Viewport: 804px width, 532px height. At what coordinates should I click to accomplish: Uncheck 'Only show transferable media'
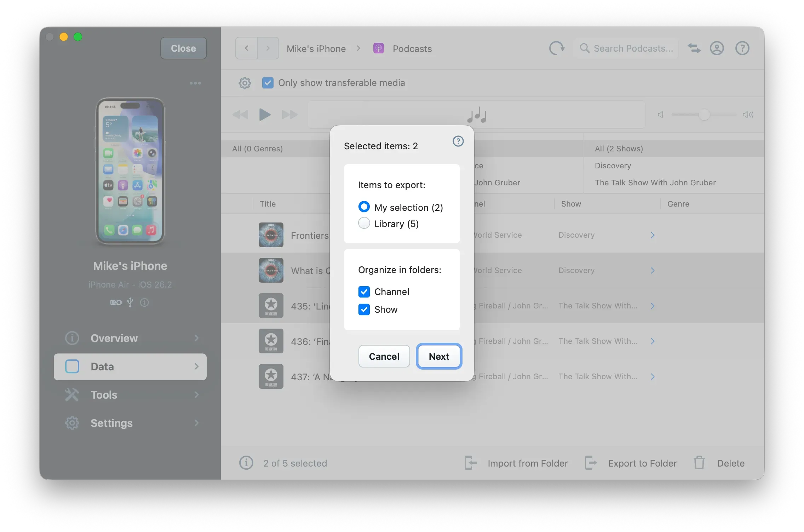pos(268,83)
